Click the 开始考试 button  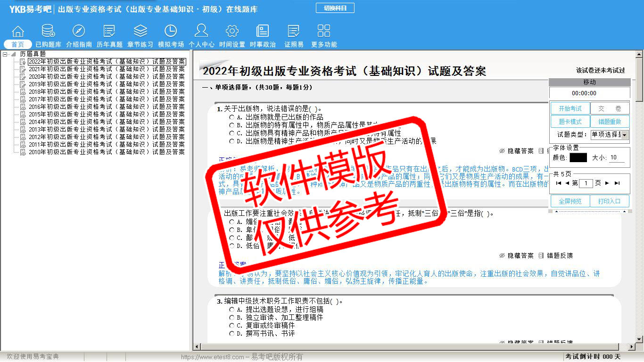[570, 108]
